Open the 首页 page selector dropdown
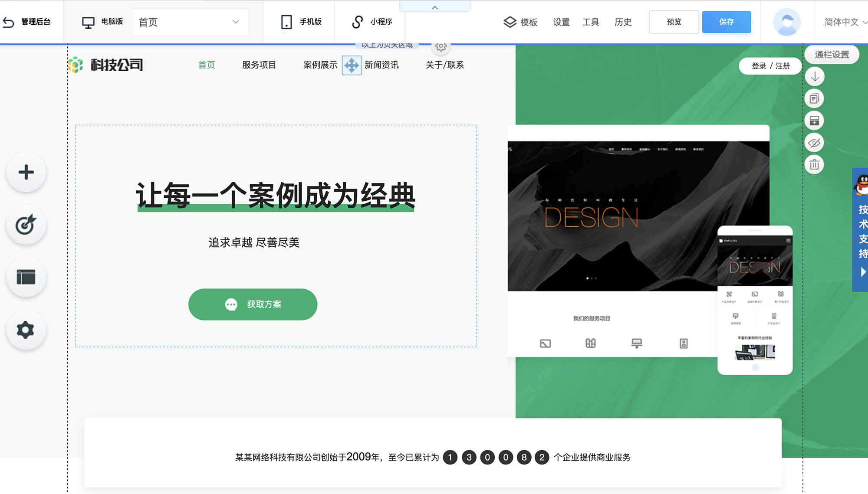This screenshot has width=868, height=494. 191,22
